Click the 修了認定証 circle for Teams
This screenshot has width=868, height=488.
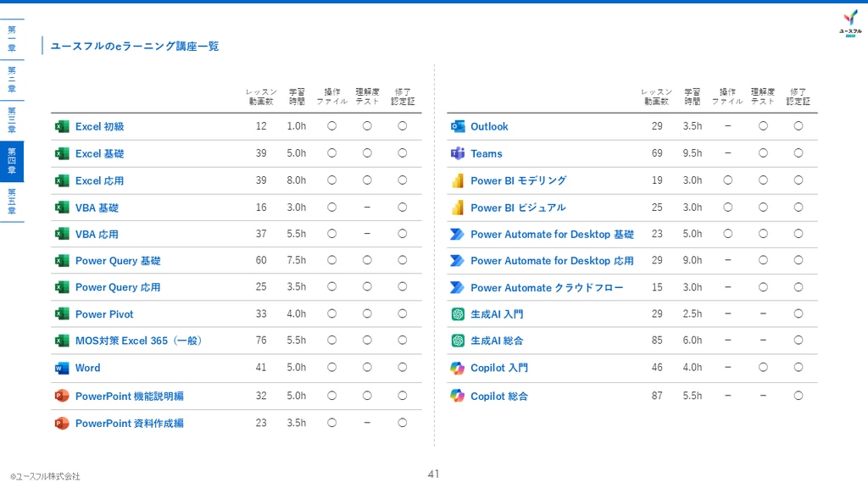pos(798,153)
